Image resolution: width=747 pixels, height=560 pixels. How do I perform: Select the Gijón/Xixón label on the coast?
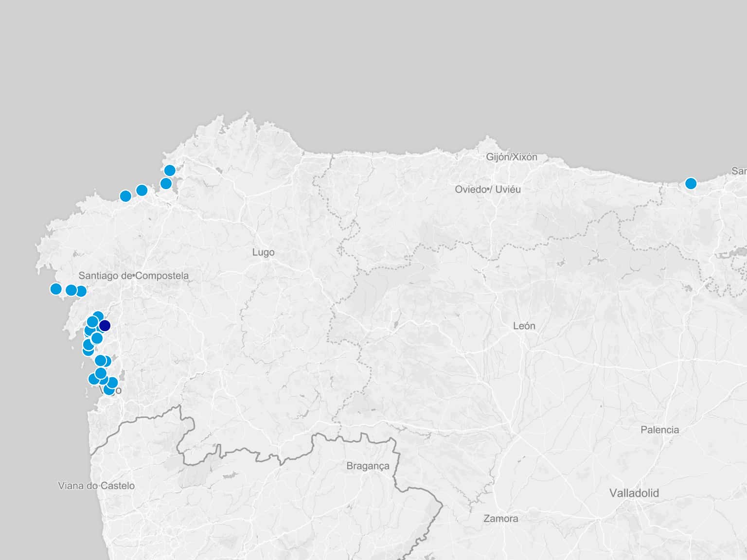[x=512, y=157]
